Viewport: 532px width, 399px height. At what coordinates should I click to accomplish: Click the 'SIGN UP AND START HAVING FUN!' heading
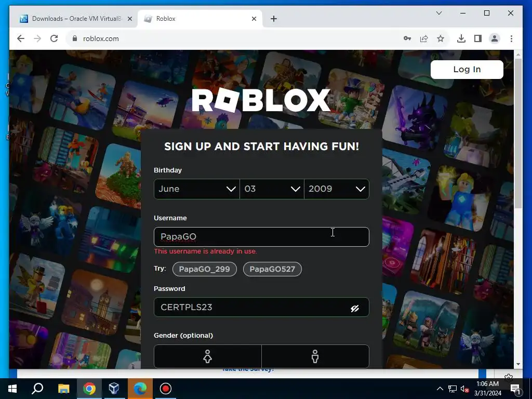tap(261, 146)
